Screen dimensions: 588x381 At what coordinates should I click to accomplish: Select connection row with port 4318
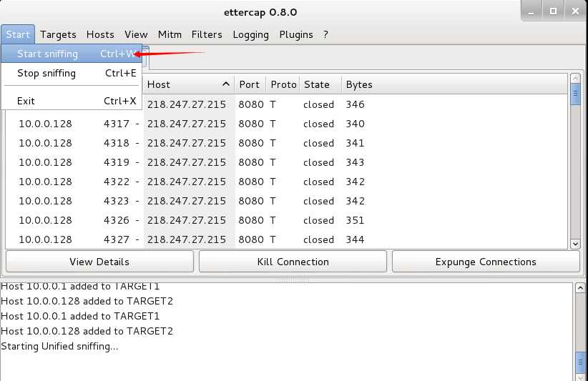[x=287, y=143]
